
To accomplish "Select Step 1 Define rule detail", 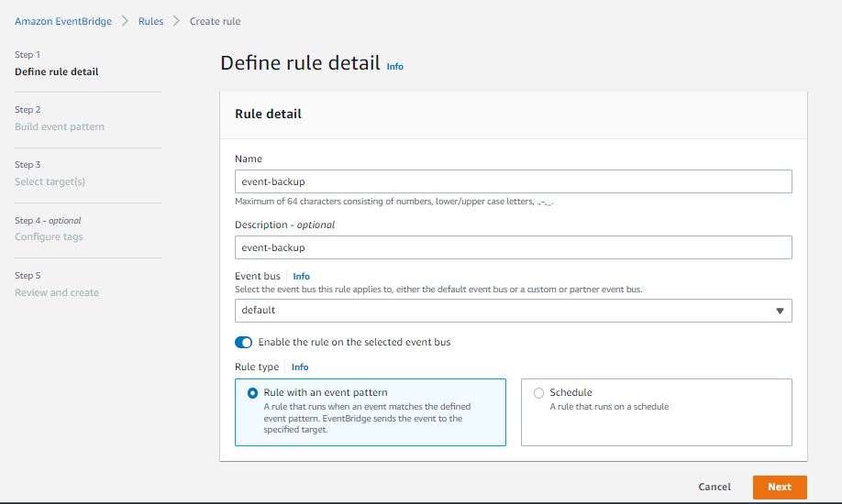I will (57, 71).
